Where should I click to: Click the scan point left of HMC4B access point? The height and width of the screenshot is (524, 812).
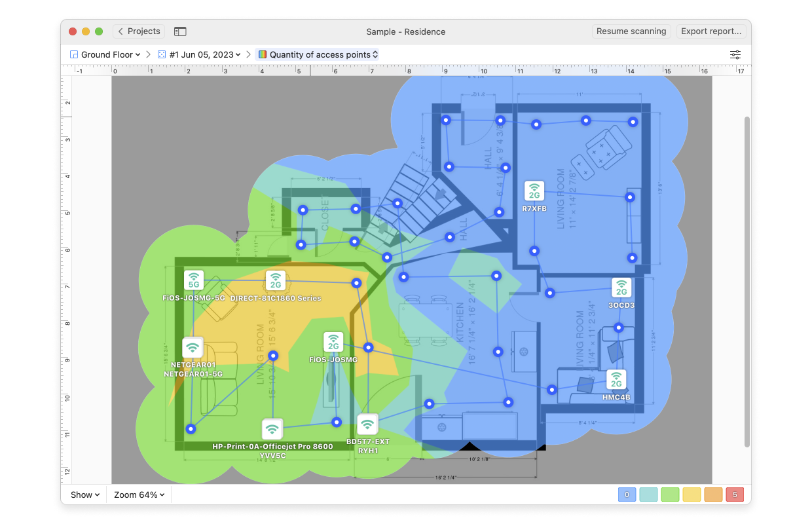552,390
